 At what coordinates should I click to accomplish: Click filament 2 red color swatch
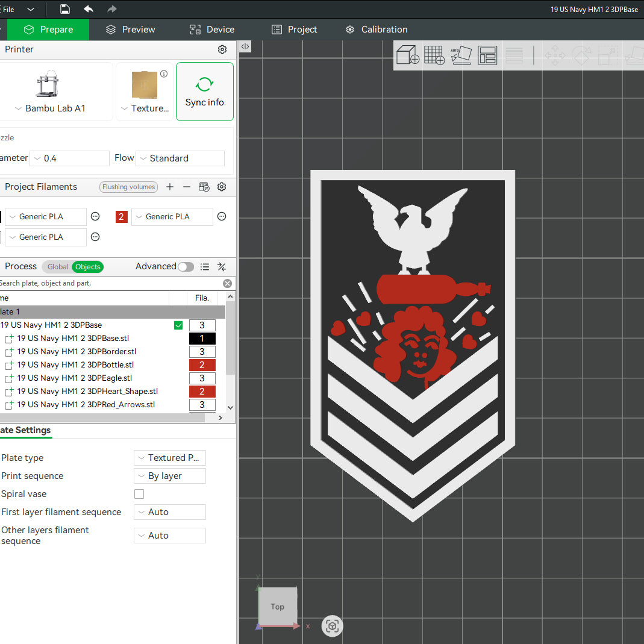pyautogui.click(x=122, y=216)
